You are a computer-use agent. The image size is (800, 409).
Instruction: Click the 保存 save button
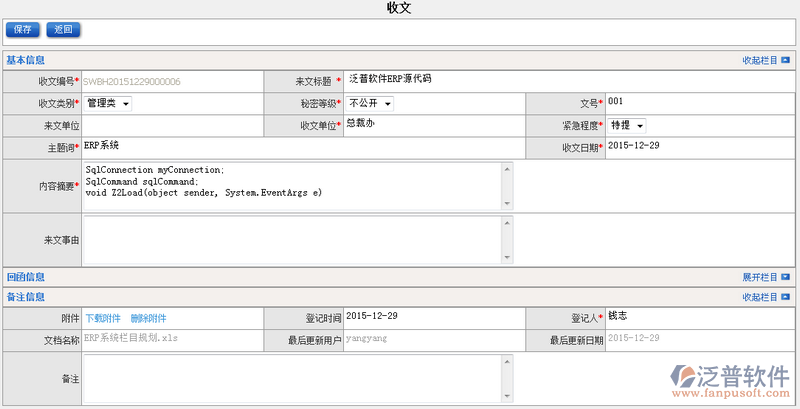point(22,30)
